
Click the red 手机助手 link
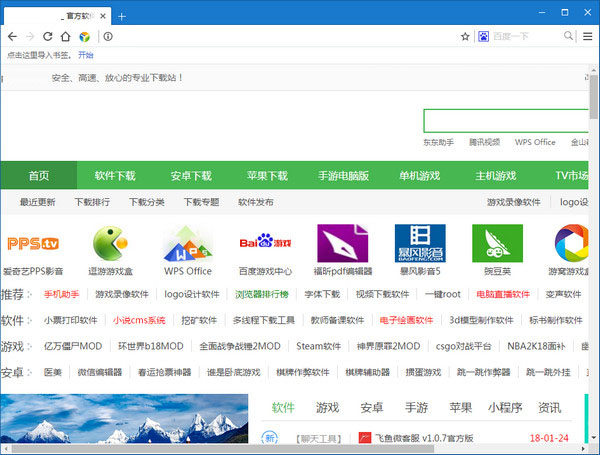pyautogui.click(x=61, y=294)
